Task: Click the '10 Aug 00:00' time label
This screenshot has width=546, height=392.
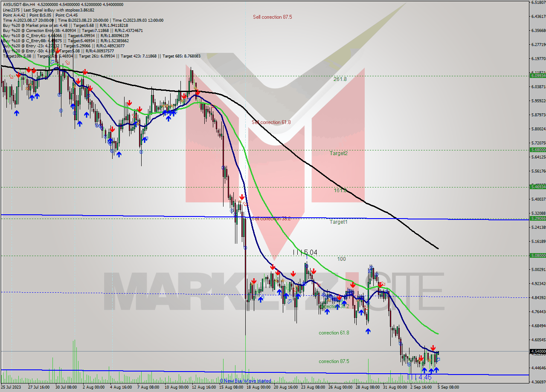Action: click(176, 387)
